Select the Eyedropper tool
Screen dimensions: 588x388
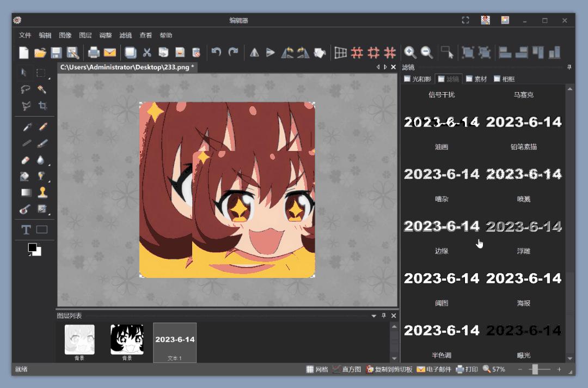coord(26,128)
